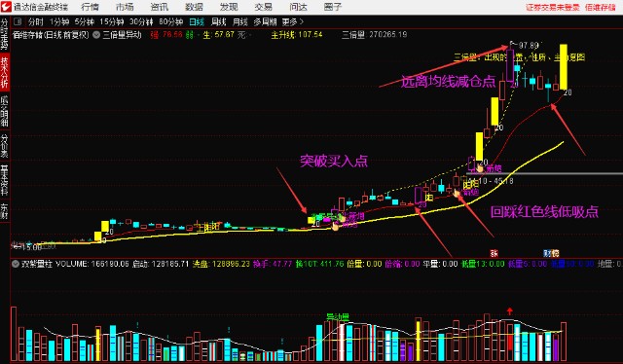Click the 换10T: 411.76 readout
Viewport: 623px width, 364px height.
pyautogui.click(x=320, y=264)
